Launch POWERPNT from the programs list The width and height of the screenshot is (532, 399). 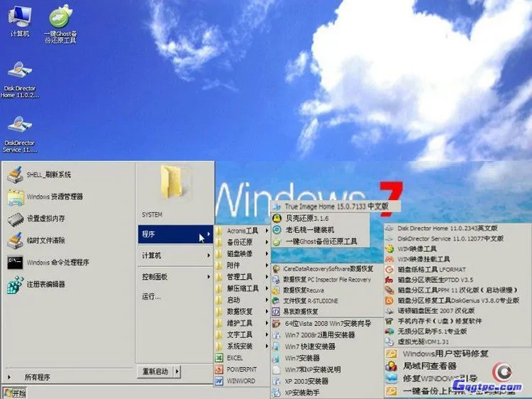[242, 369]
